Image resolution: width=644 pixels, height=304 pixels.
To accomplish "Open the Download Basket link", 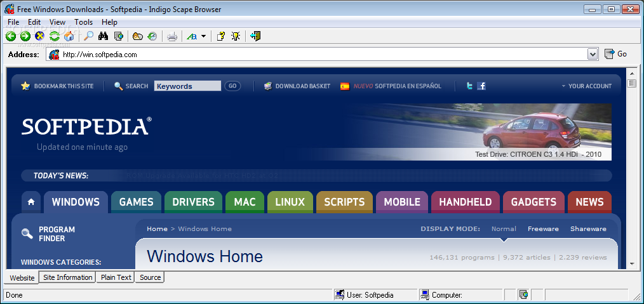I will [297, 86].
